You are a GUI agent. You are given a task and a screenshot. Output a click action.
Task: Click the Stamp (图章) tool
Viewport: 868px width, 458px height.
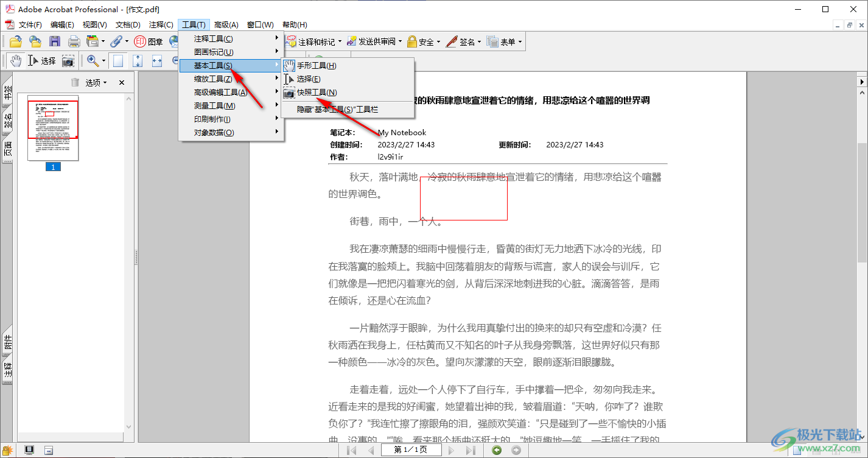(x=148, y=41)
